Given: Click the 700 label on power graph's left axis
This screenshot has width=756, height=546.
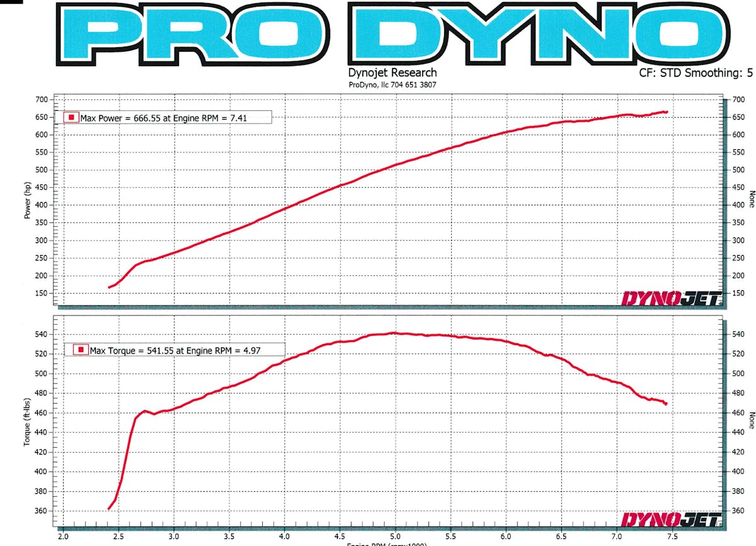Looking at the screenshot, I should 41,100.
